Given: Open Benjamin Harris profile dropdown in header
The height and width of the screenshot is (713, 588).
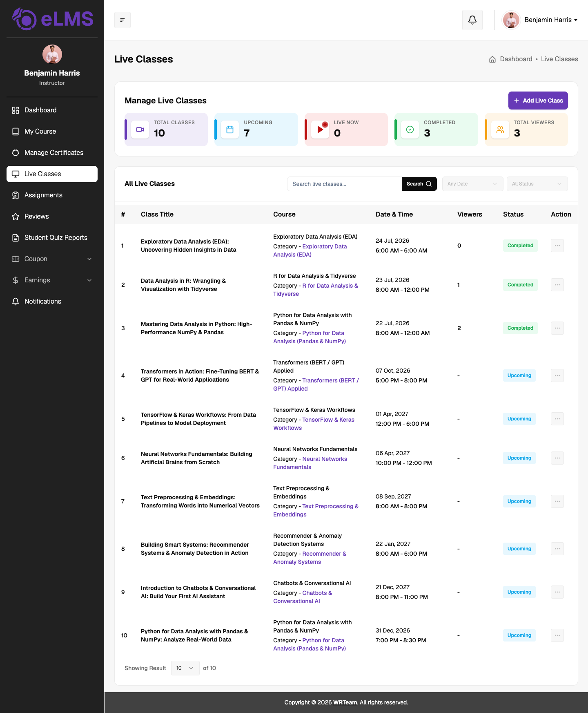Looking at the screenshot, I should [540, 20].
